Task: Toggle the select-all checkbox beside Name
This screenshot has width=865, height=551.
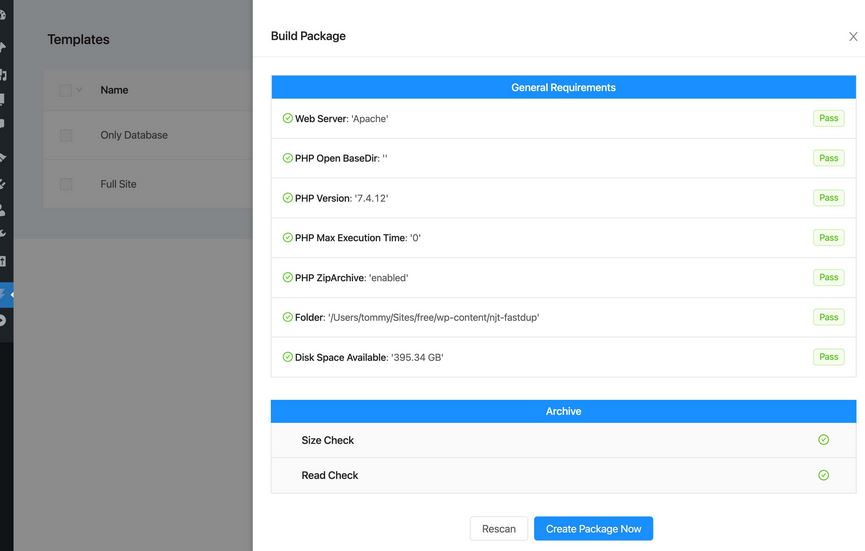Action: point(65,90)
